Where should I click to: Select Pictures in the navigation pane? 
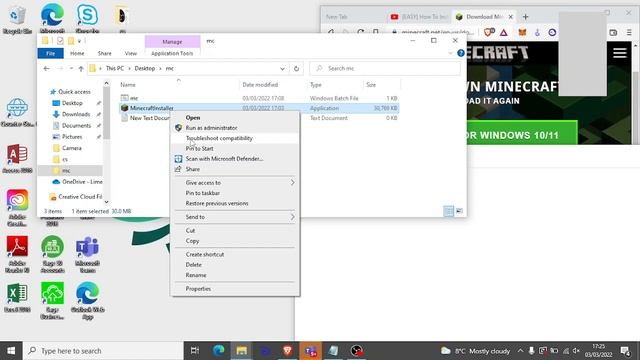click(72, 137)
